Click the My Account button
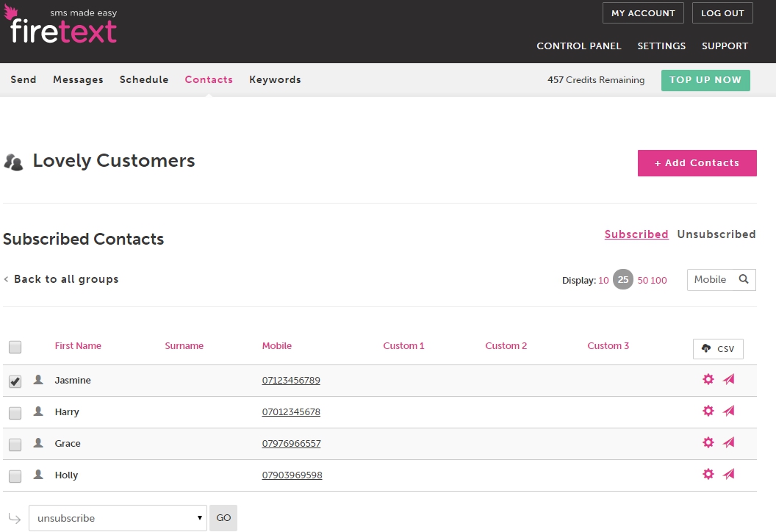Screen dimensions: 776x532 pyautogui.click(x=644, y=13)
